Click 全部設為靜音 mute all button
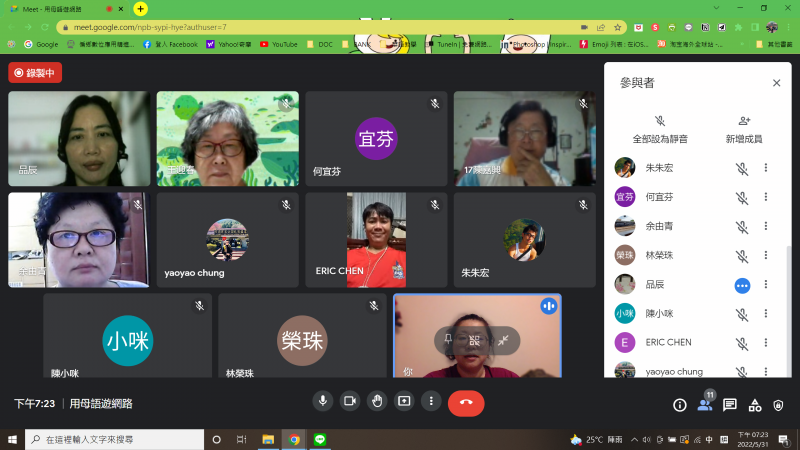The image size is (800, 450). (660, 130)
